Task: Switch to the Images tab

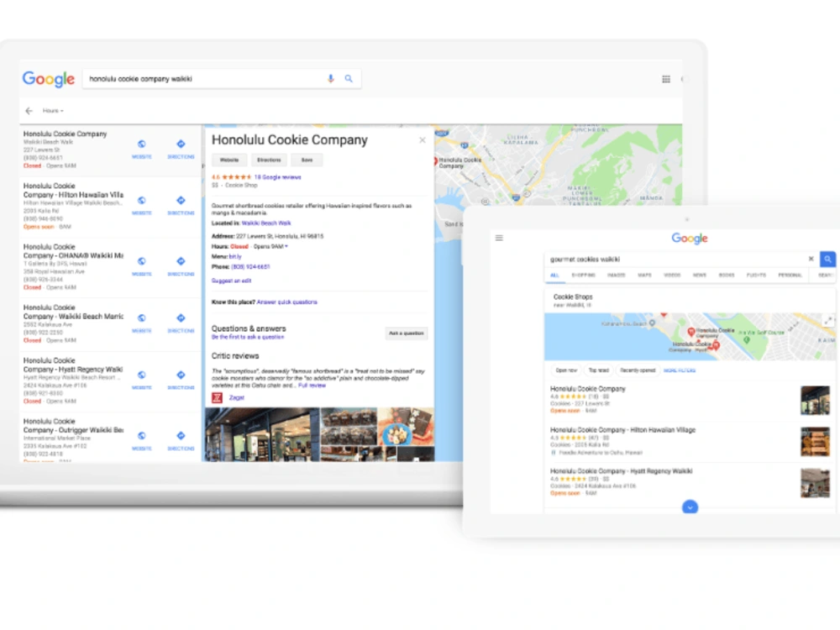Action: [616, 276]
